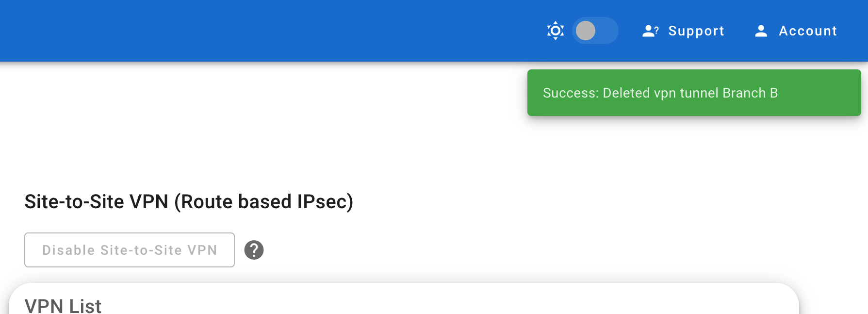
Task: Click the Support person-question icon
Action: 650,31
